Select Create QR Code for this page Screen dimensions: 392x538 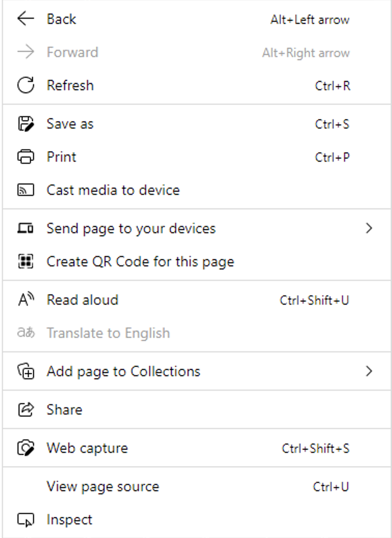pos(140,262)
